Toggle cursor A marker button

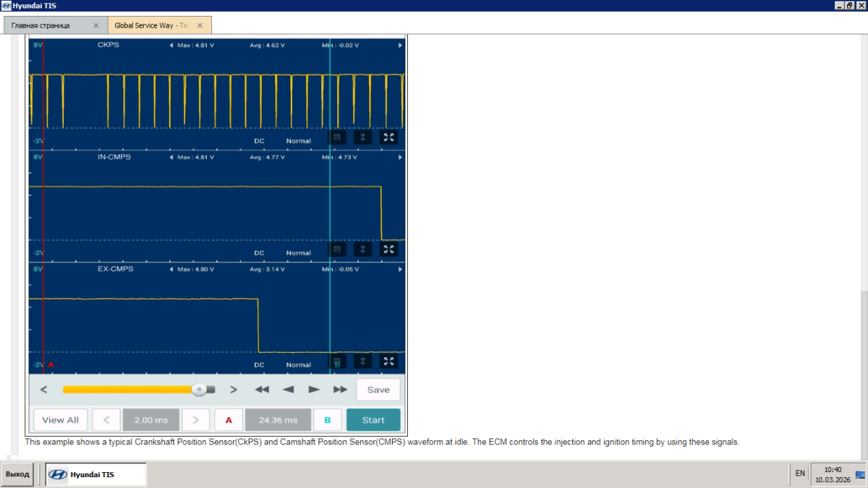229,420
